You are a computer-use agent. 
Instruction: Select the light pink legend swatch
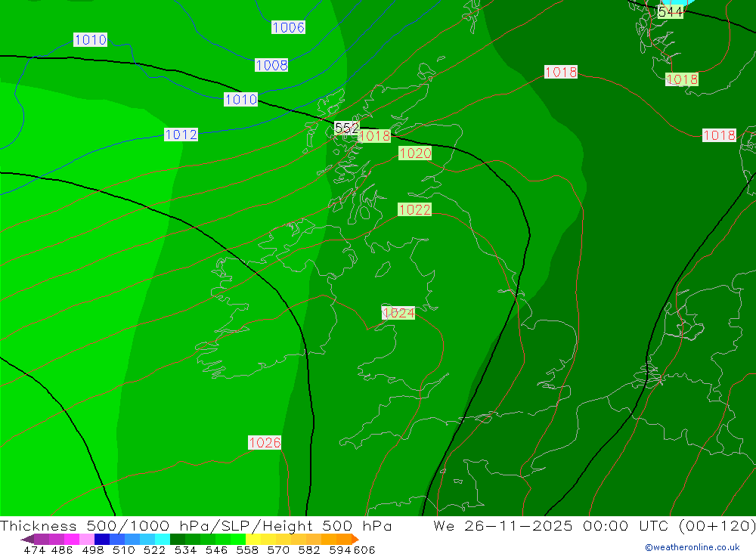pos(87,539)
